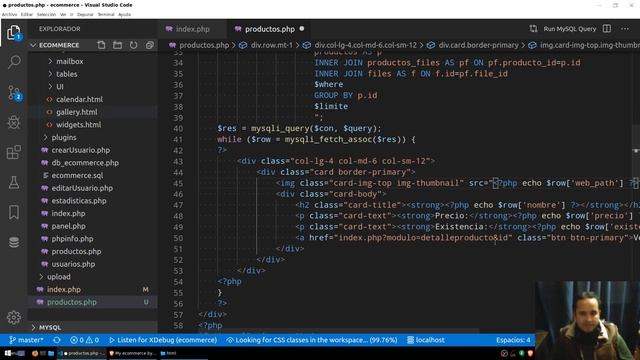Open usuarios.php file
Viewport: 640px width, 360px height.
click(x=73, y=264)
